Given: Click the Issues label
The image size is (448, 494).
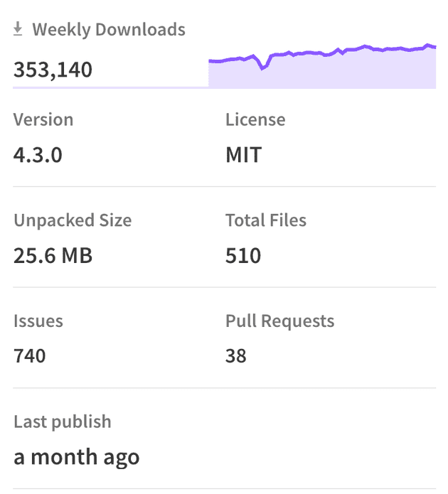Looking at the screenshot, I should [x=38, y=321].
